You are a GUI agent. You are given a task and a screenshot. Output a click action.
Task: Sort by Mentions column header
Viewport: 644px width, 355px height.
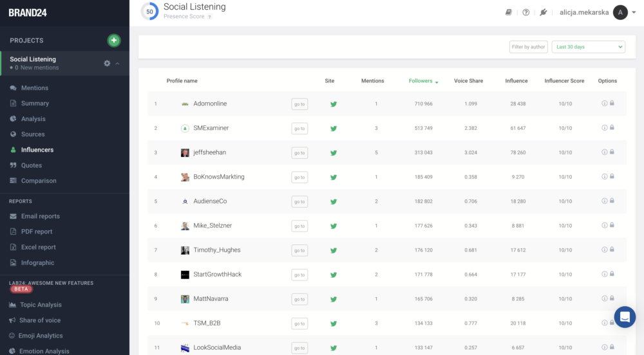click(x=372, y=81)
